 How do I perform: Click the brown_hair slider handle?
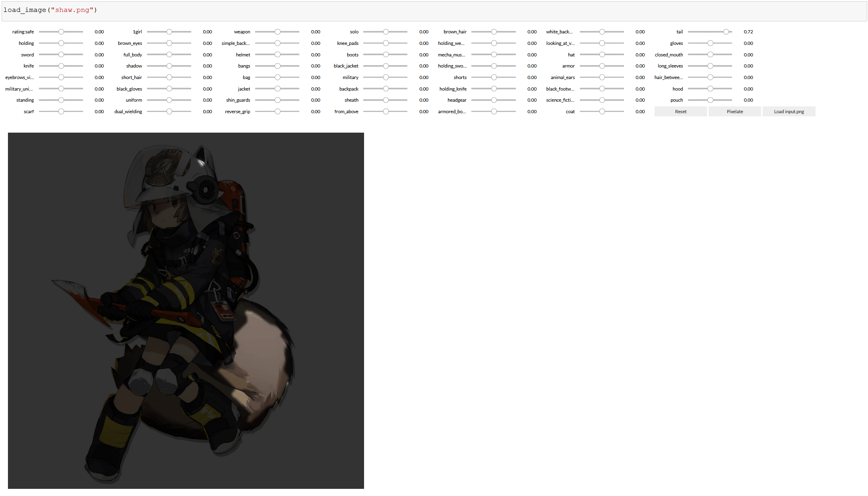click(x=494, y=32)
